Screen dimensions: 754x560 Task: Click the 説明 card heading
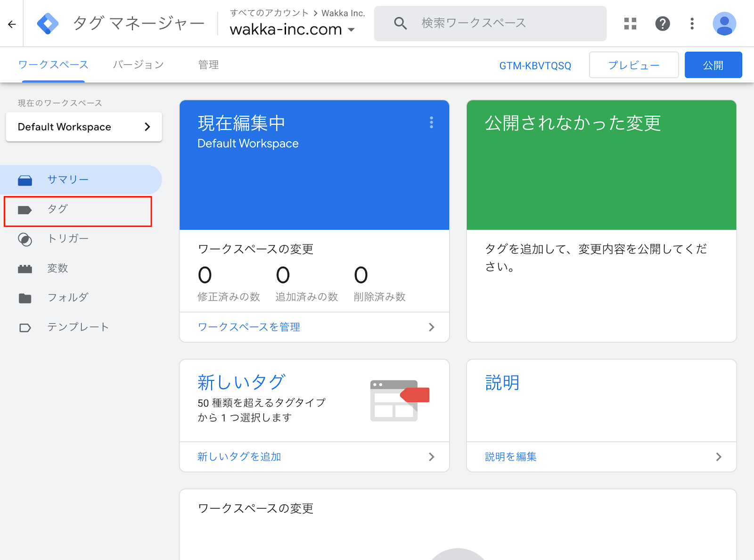click(502, 382)
